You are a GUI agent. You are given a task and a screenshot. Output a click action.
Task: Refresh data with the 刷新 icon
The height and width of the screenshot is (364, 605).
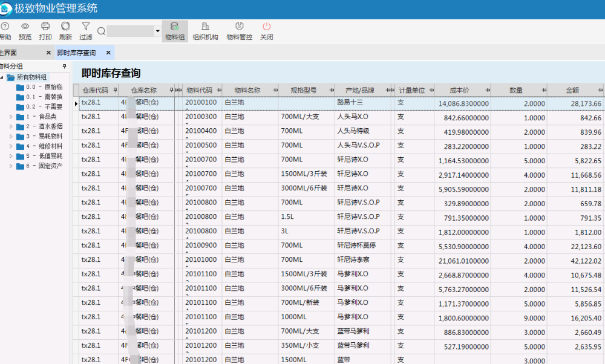point(65,26)
